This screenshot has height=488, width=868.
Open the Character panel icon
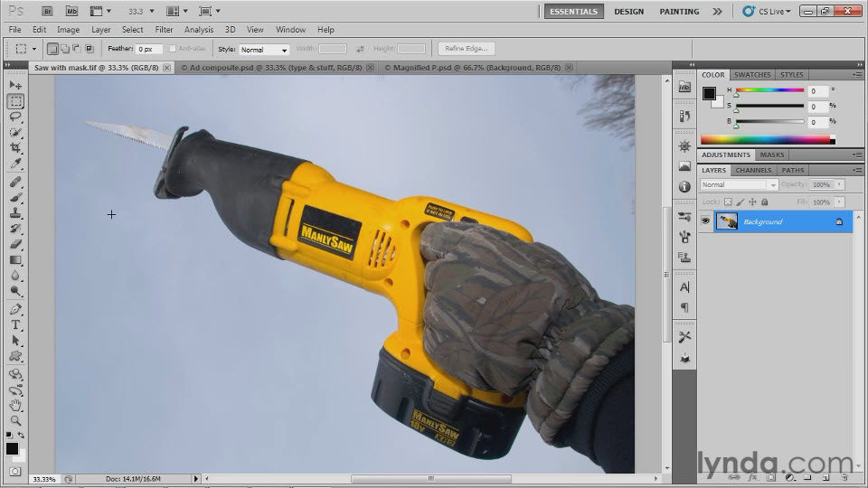pos(684,287)
